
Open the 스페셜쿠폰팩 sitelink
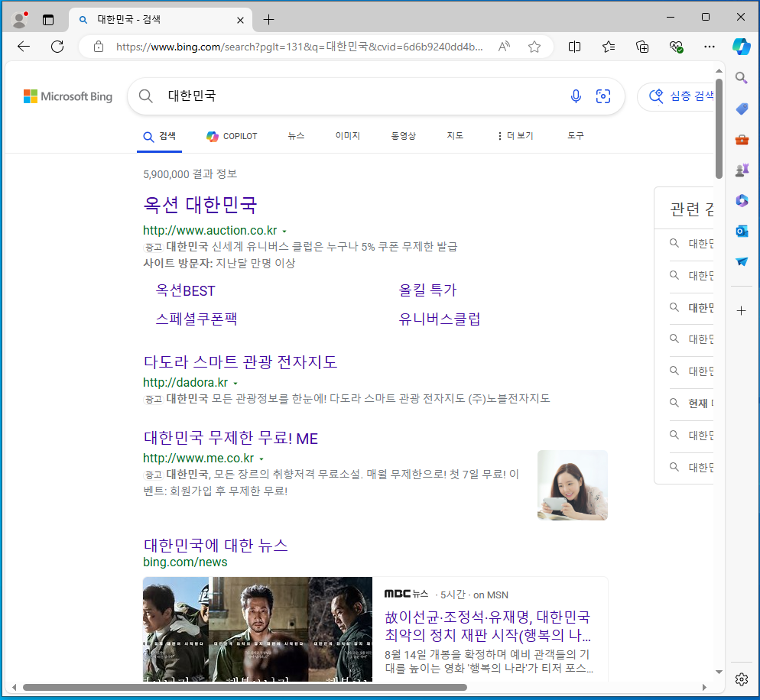coord(196,319)
